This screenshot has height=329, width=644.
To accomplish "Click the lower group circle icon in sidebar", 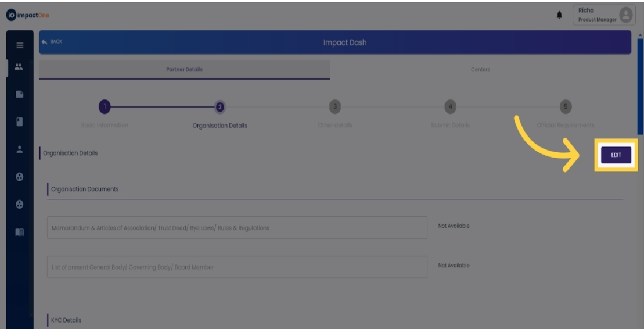I will coord(19,205).
